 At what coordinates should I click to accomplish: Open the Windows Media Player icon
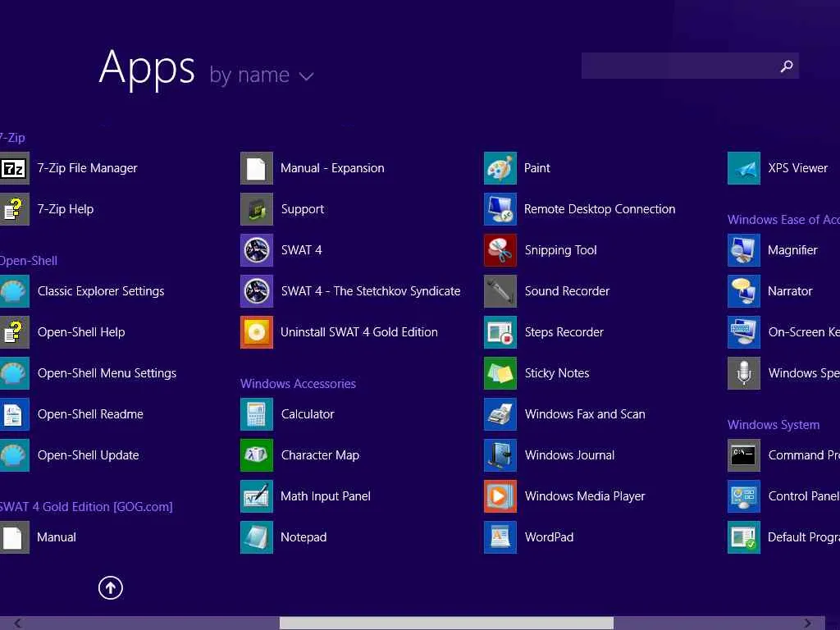[500, 496]
